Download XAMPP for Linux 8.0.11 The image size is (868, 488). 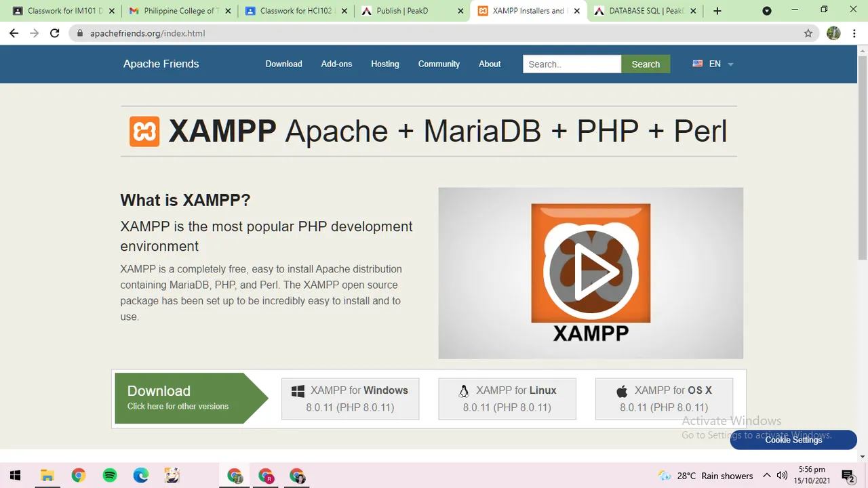click(507, 399)
